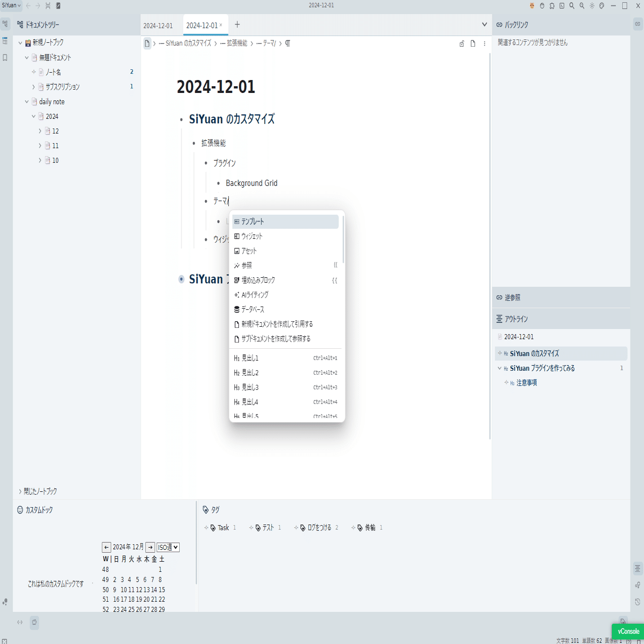
Task: Click the face icon in title bar
Action: (542, 6)
